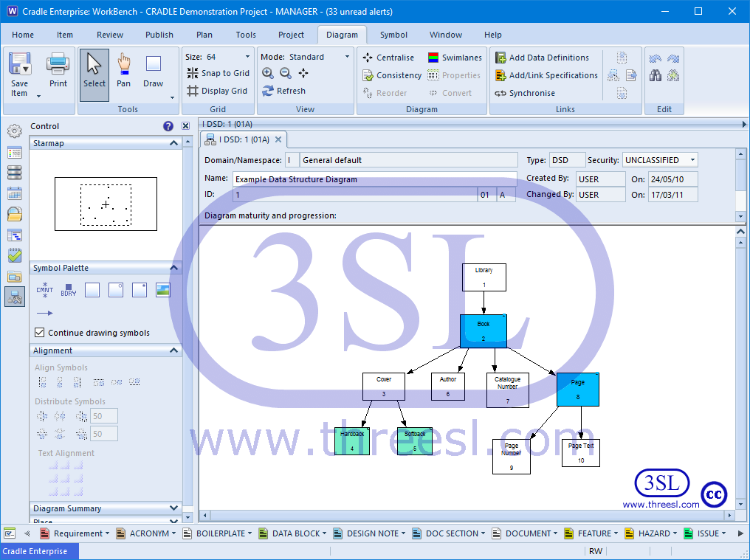
Task: Select the Page node in diagram
Action: coord(578,390)
